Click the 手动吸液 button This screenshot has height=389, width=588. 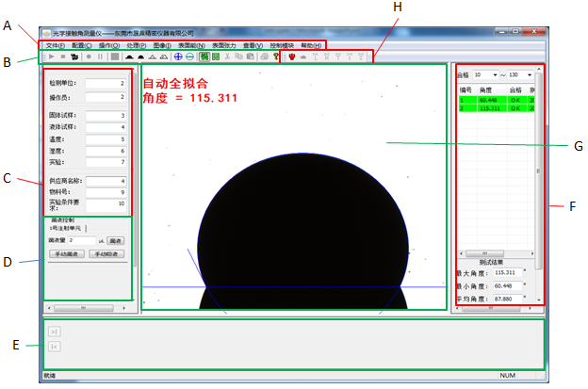(108, 254)
